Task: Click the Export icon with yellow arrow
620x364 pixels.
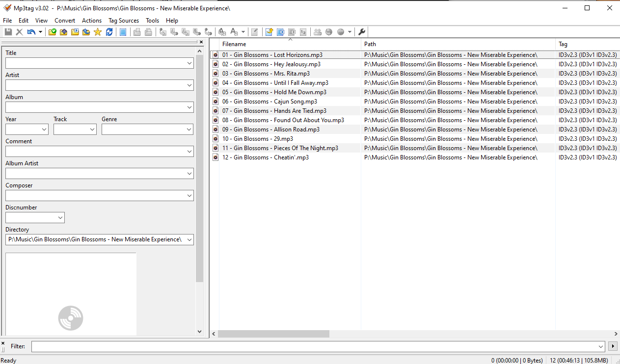Action: coord(269,32)
